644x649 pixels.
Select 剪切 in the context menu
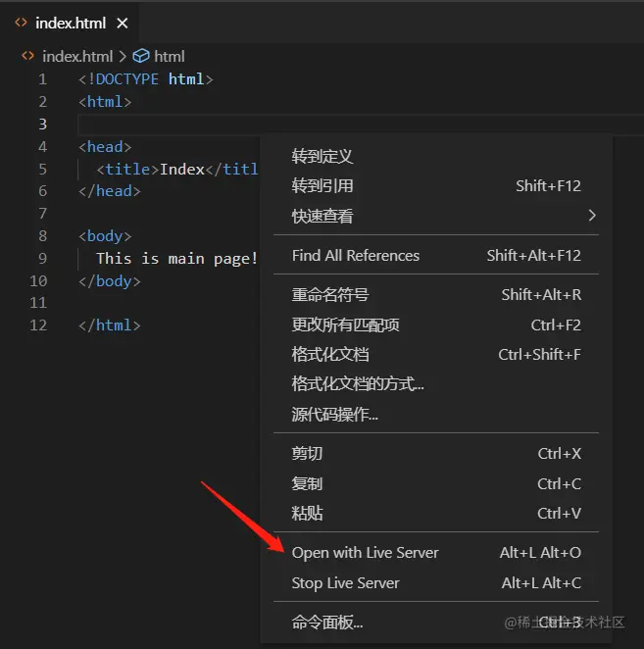(436, 454)
